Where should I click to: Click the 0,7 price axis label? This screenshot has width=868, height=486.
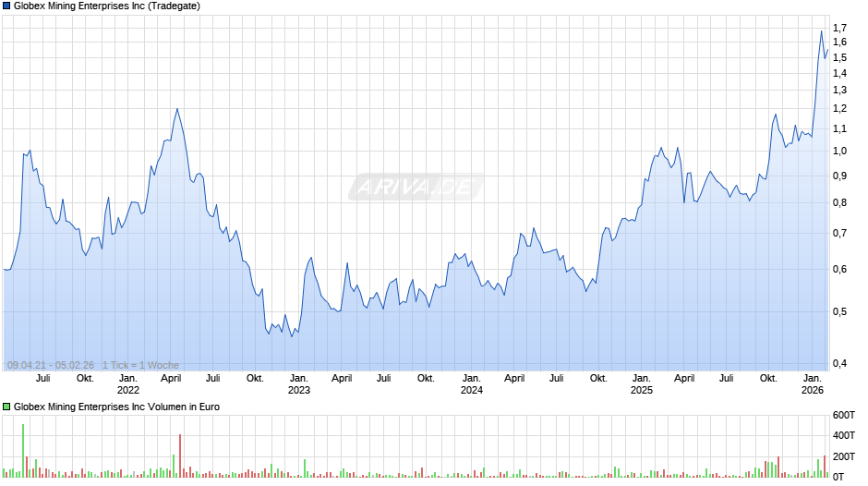839,234
